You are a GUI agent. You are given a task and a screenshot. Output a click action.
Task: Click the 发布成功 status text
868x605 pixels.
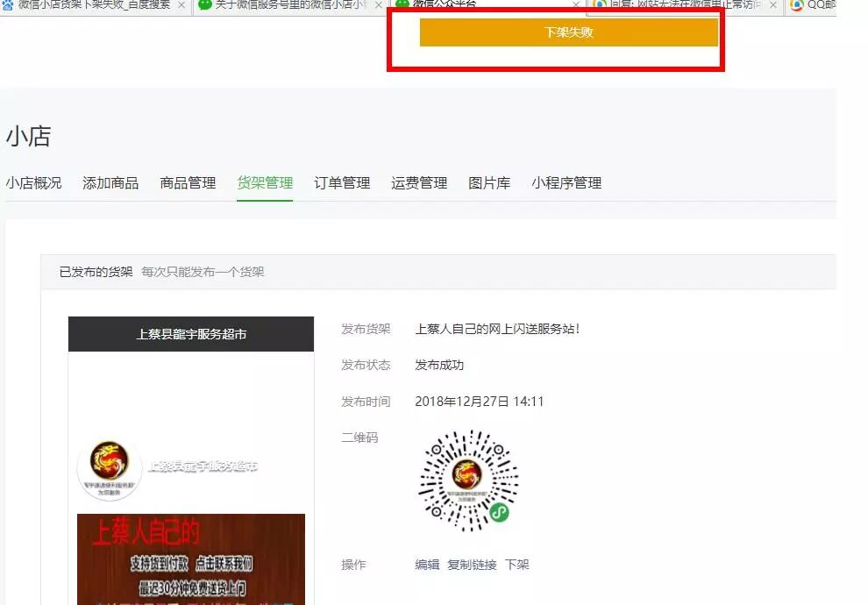pos(439,366)
